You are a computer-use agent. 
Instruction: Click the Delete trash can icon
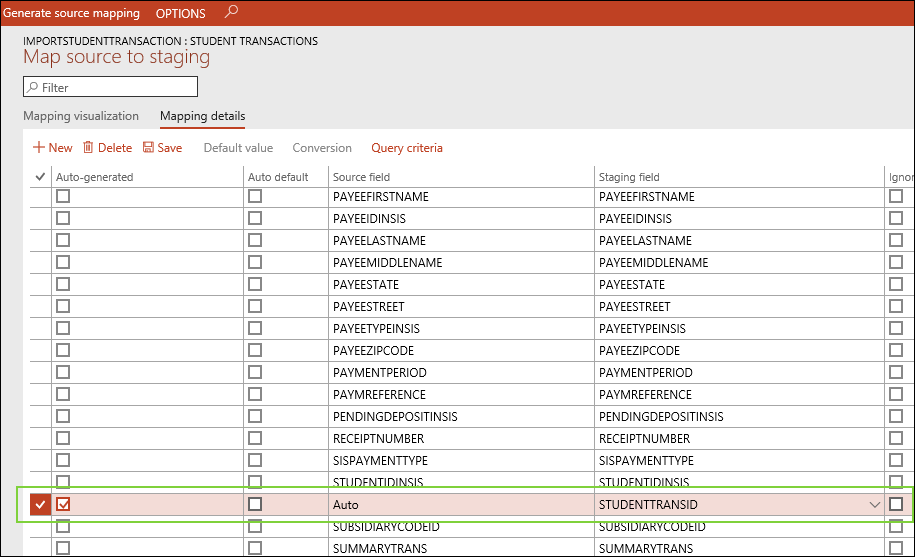tap(88, 148)
